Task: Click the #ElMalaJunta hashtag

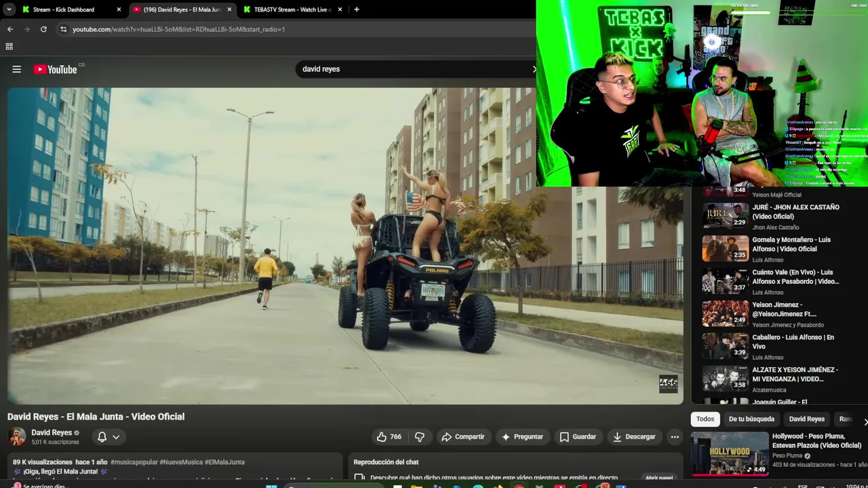Action: pyautogui.click(x=224, y=462)
